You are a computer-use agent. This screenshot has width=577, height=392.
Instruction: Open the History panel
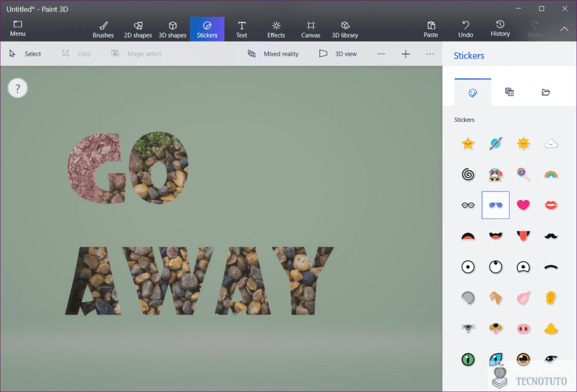[500, 29]
